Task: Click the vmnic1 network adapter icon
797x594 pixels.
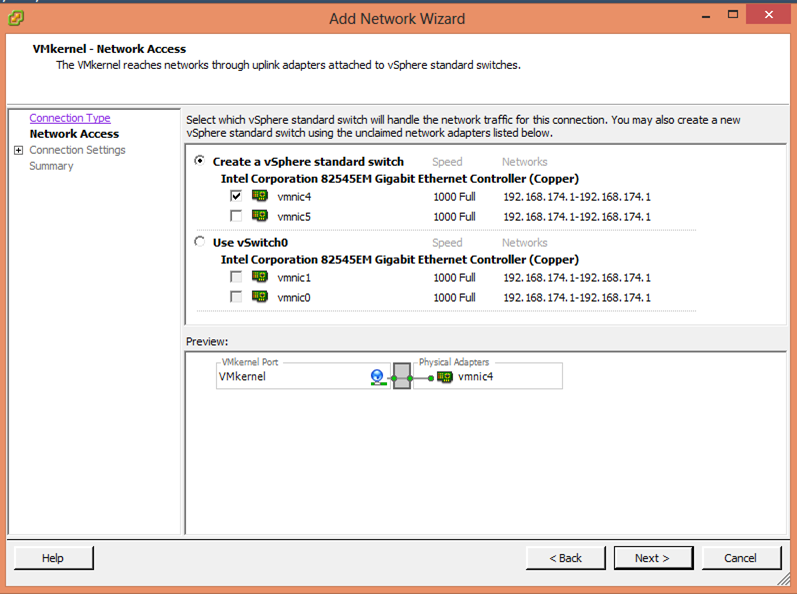Action: pos(260,277)
